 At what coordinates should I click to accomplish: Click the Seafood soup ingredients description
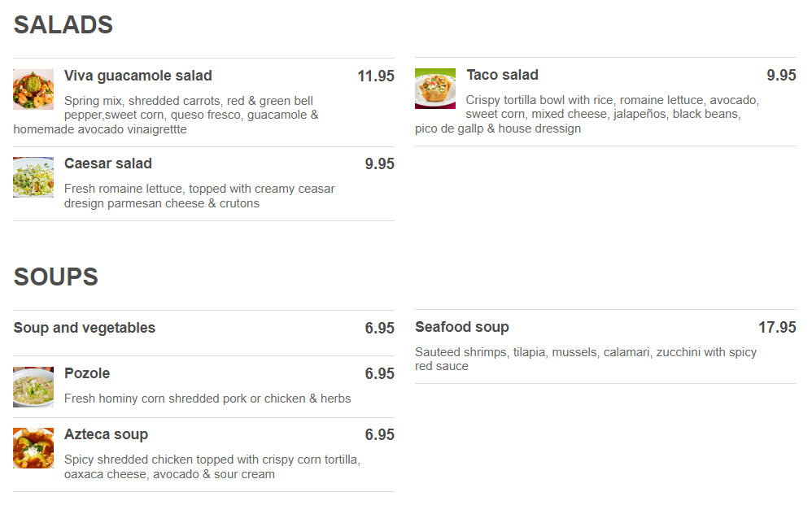(x=586, y=359)
